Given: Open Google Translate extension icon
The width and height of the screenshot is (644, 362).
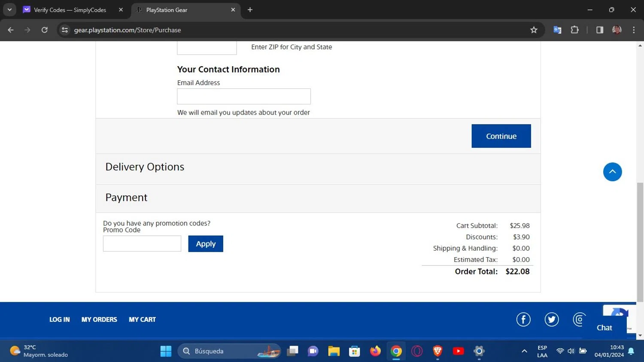Looking at the screenshot, I should pyautogui.click(x=557, y=30).
